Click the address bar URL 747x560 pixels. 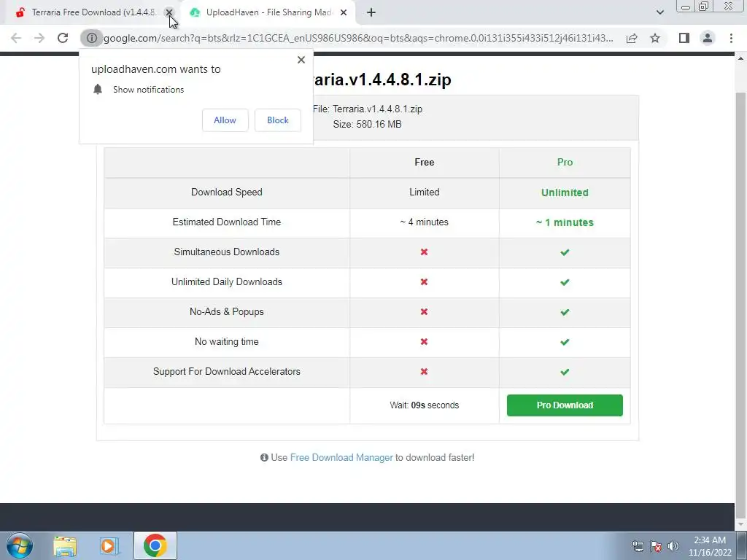tap(358, 38)
